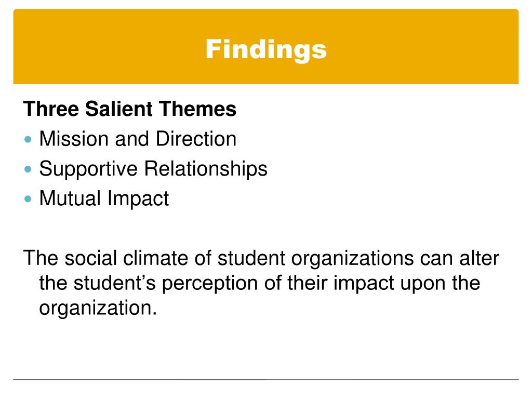Select the Mutual Impact bullet text

104,199
